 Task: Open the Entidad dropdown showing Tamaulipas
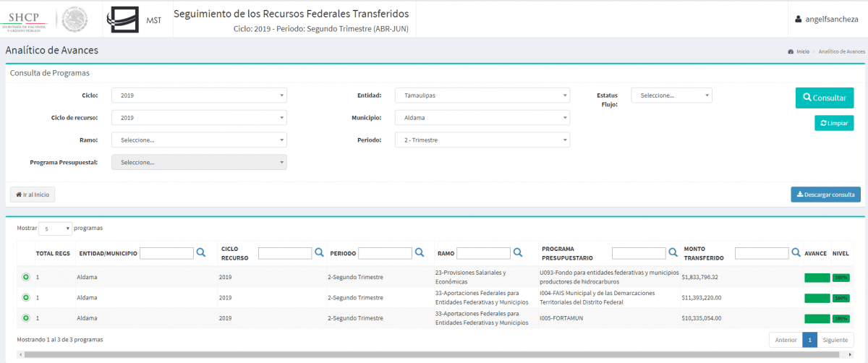pos(482,95)
